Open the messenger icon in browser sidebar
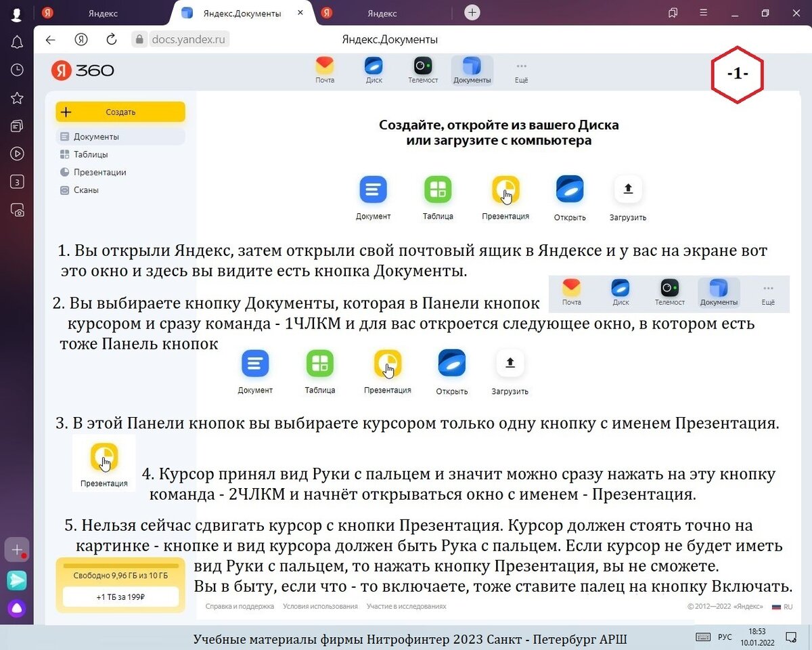Image resolution: width=812 pixels, height=650 pixels. pos(17,580)
